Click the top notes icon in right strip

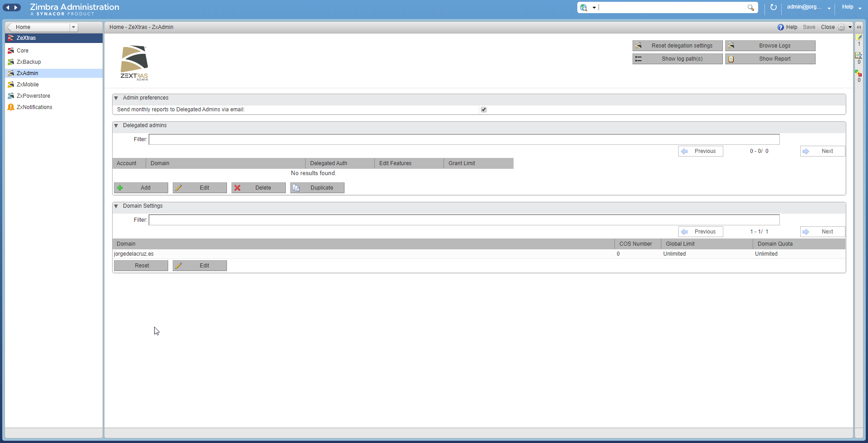[x=859, y=37]
